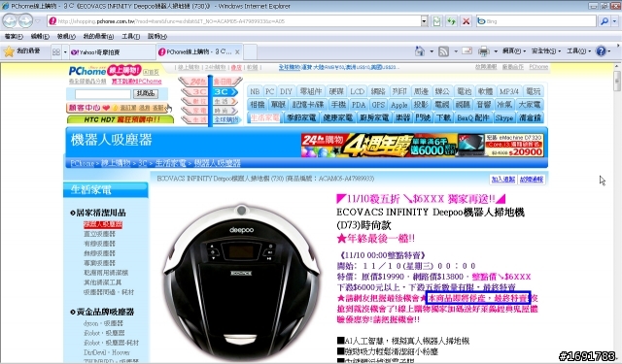
Task: Open the 檔案(F) menu
Action: coord(14,36)
